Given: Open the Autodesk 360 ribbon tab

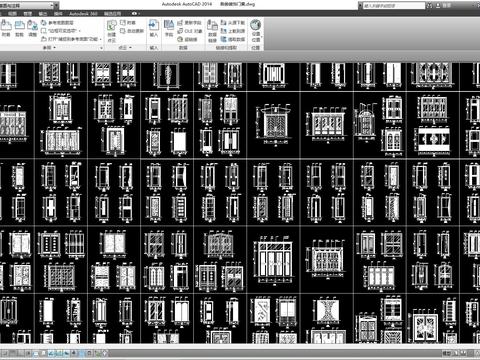Looking at the screenshot, I should point(83,14).
